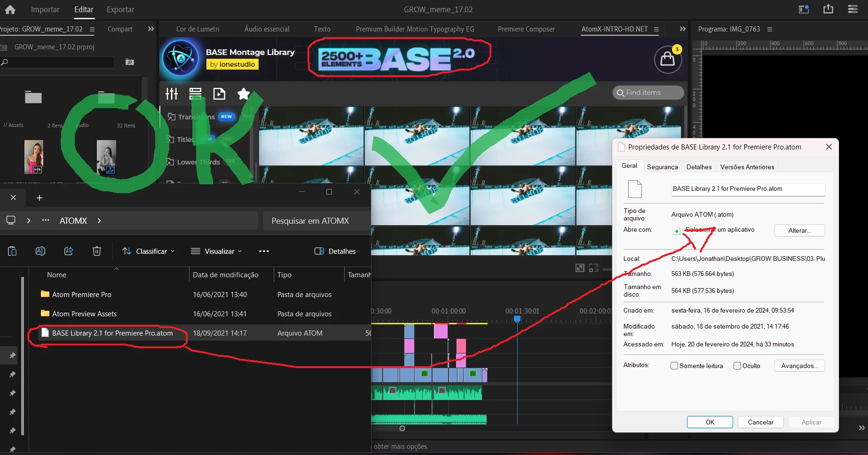The height and width of the screenshot is (455, 868).
Task: Confirm Properties dialog with OK
Action: point(710,422)
